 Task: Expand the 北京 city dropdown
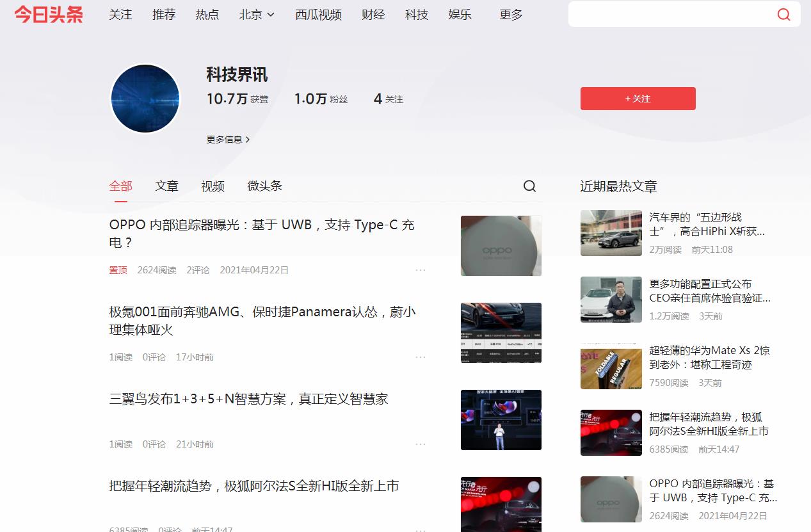(x=257, y=14)
